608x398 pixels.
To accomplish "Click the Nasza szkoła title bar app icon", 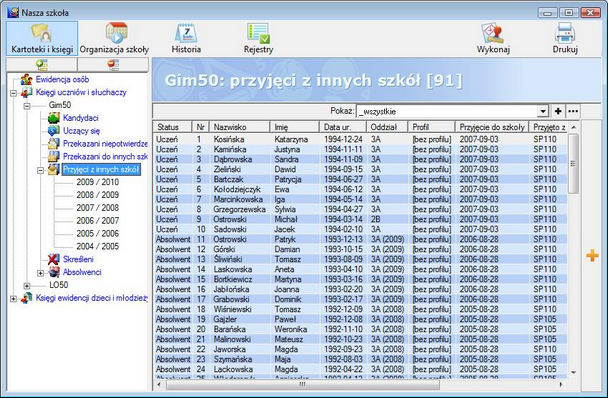I will point(13,12).
